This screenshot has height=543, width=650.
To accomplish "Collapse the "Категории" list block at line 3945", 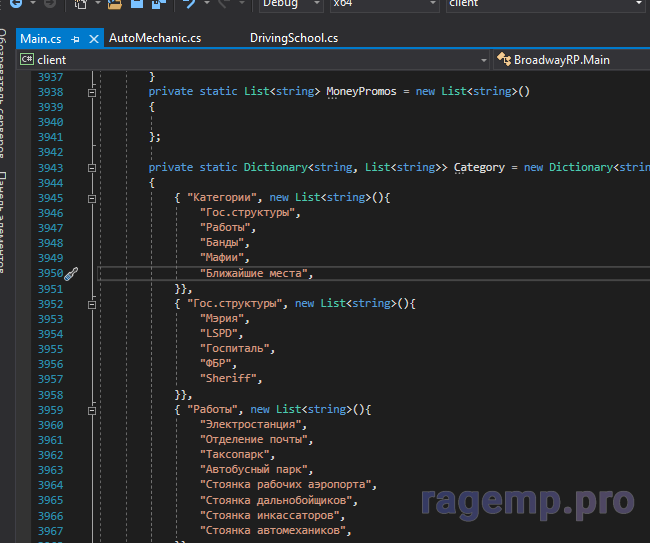I will click(92, 198).
